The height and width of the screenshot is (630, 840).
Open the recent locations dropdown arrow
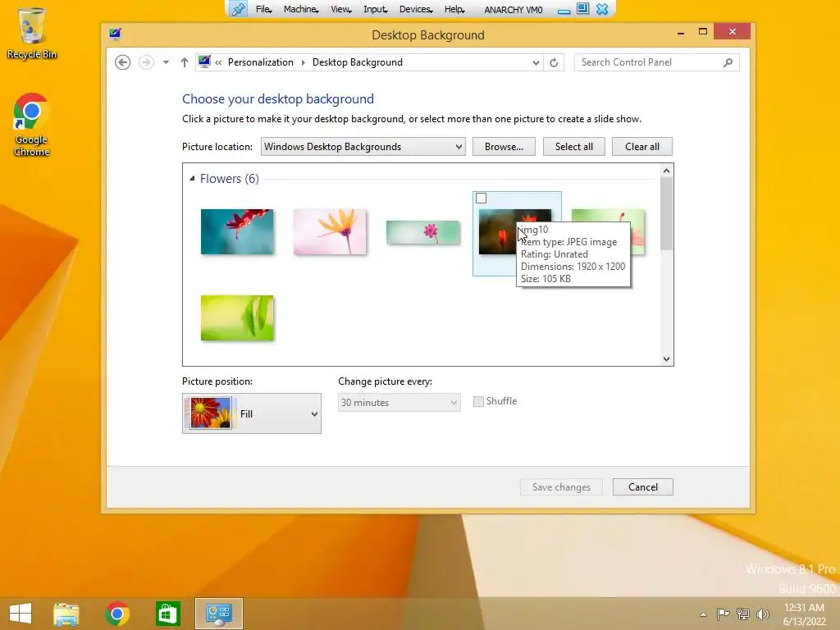(x=166, y=62)
